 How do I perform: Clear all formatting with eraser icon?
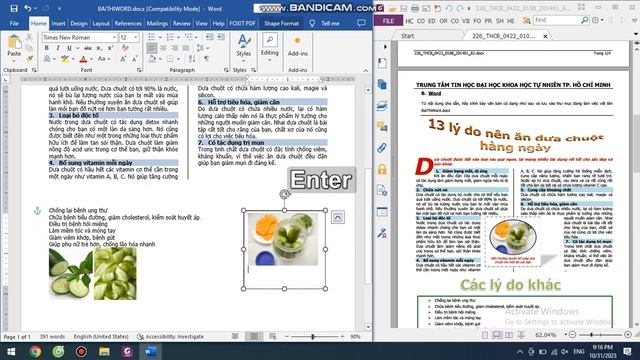(x=125, y=48)
